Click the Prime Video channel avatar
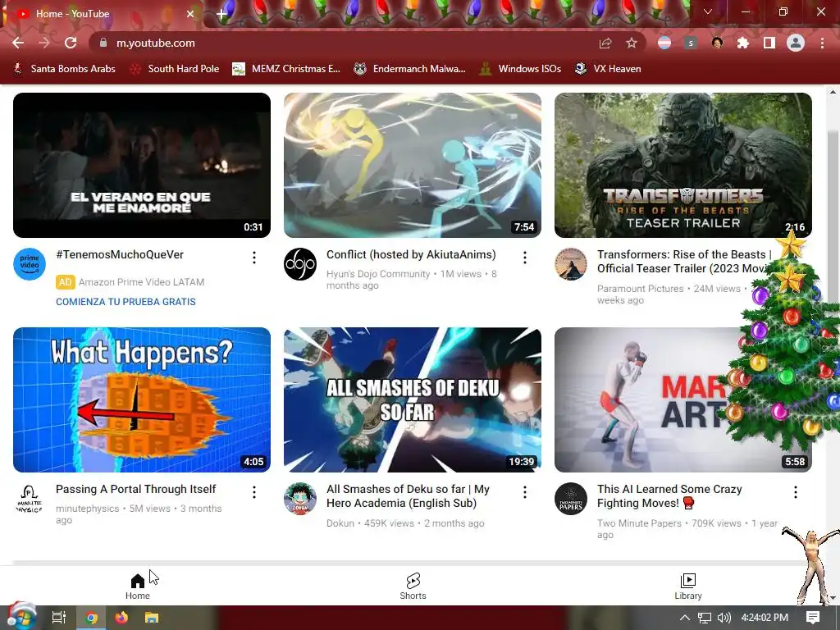Screen dimensions: 840x630 [30, 263]
